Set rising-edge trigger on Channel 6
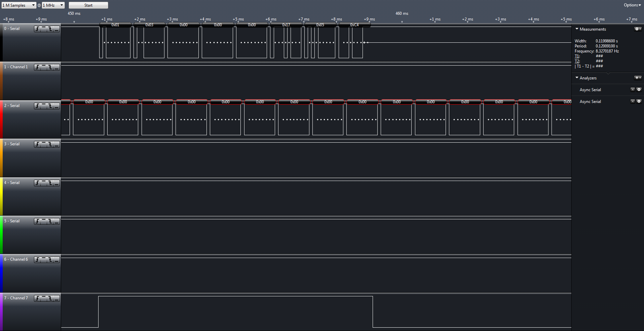Viewport: 644px width, 331px height. pyautogui.click(x=37, y=260)
